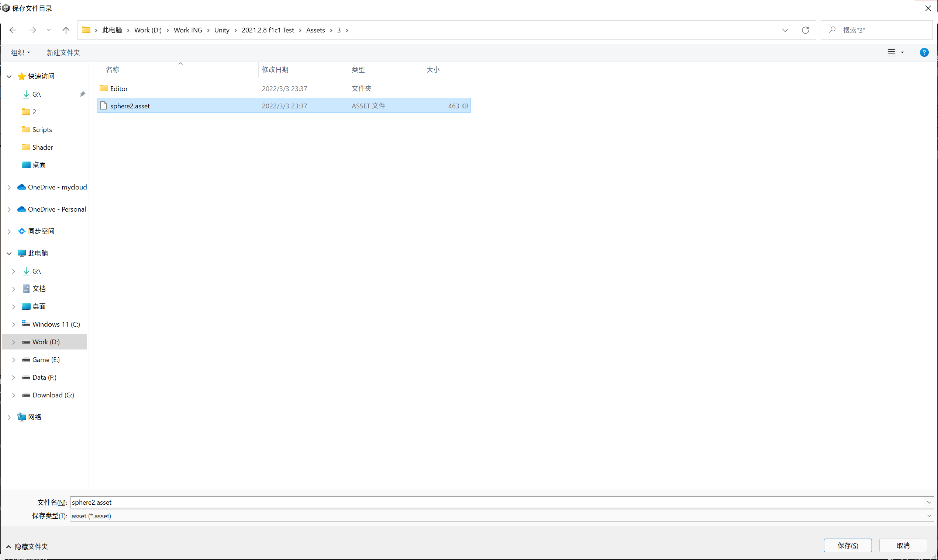Click the 取消 cancel button
938x560 pixels.
pos(903,545)
